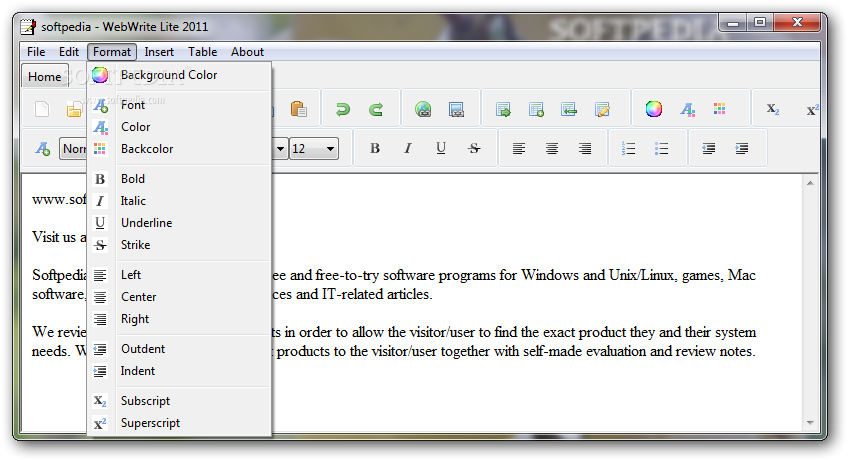
Task: Choose Background Color in the Format menu
Action: pos(179,75)
